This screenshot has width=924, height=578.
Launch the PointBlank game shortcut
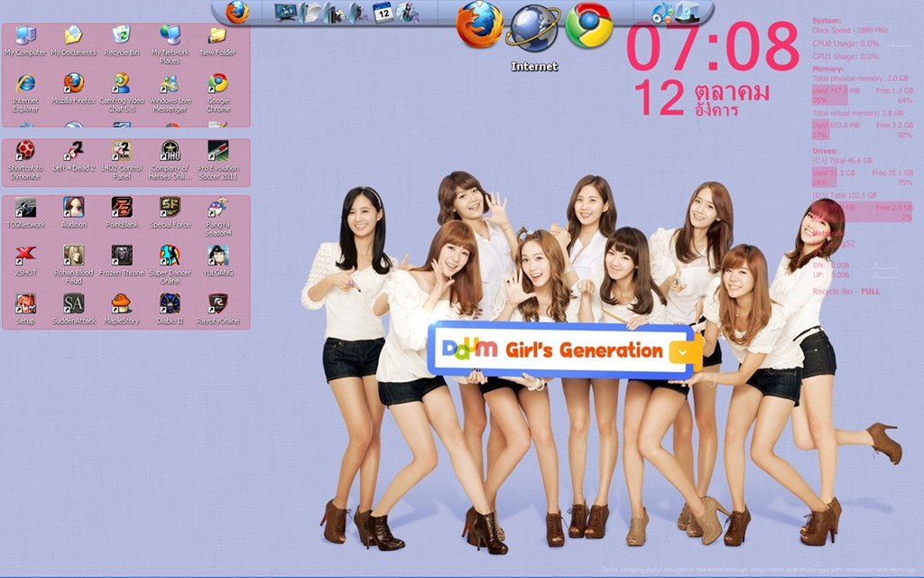tap(122, 212)
